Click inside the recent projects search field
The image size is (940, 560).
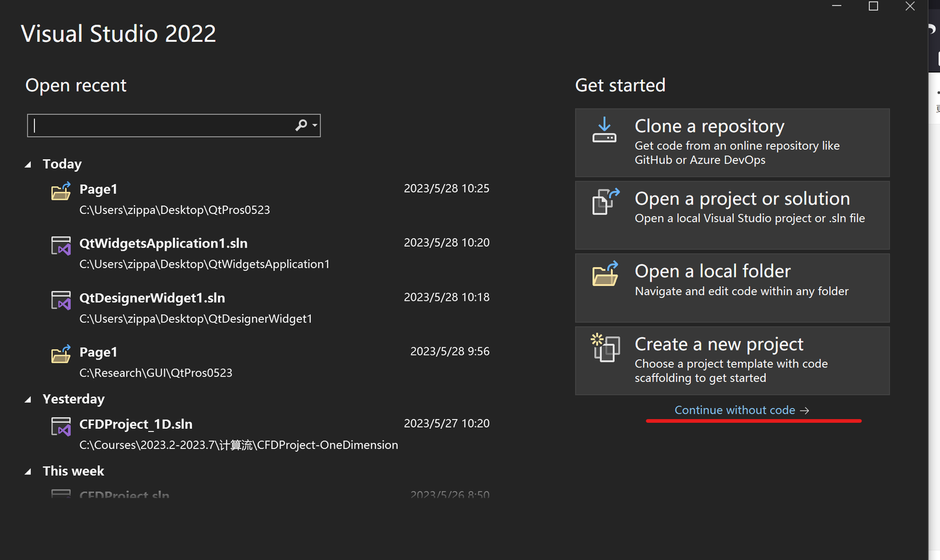point(163,125)
